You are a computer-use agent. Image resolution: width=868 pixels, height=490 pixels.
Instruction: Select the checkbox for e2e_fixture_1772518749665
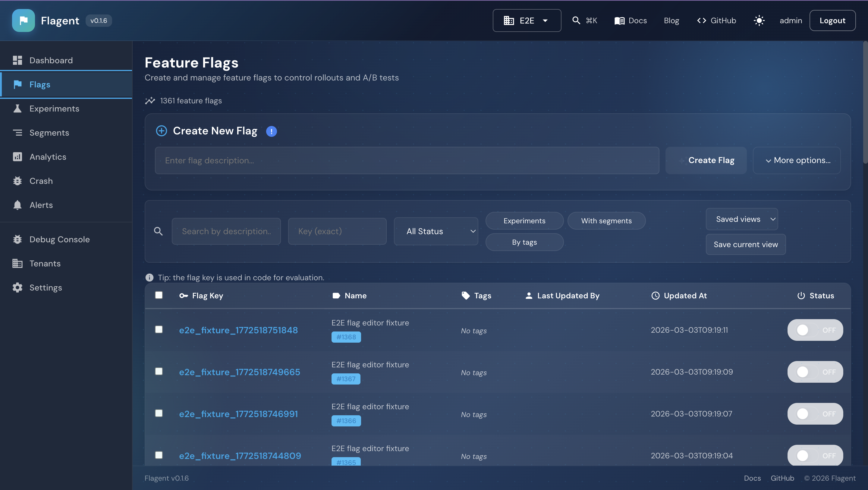(159, 371)
